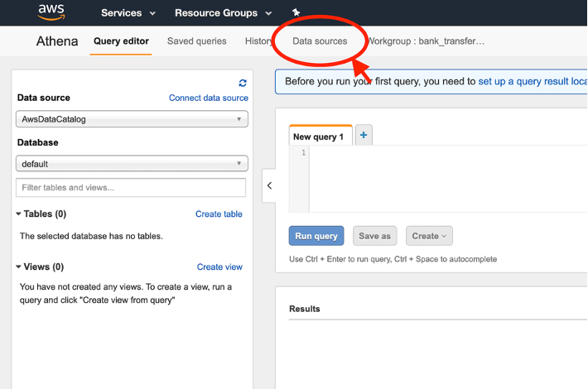
Task: Open the Data sources tab
Action: [320, 41]
